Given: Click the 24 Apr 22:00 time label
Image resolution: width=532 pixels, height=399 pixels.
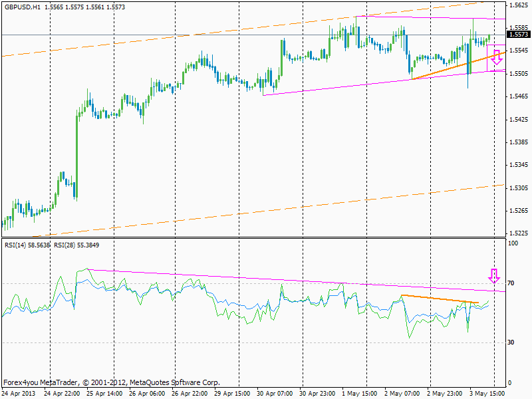Looking at the screenshot, I should point(62,394).
